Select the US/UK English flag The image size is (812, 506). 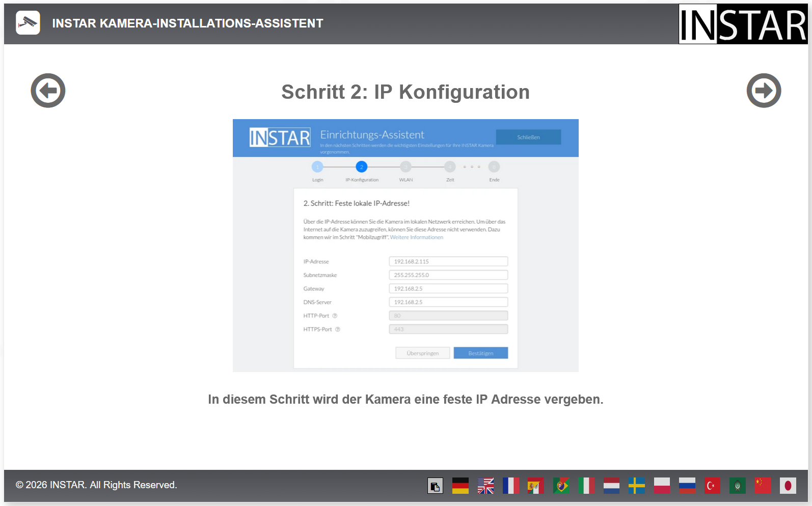click(485, 486)
